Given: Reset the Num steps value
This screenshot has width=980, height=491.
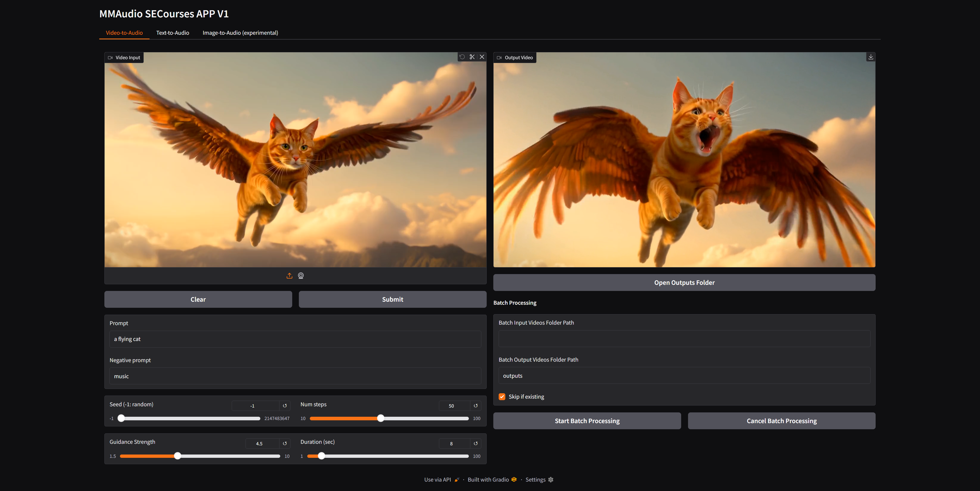Looking at the screenshot, I should point(475,406).
